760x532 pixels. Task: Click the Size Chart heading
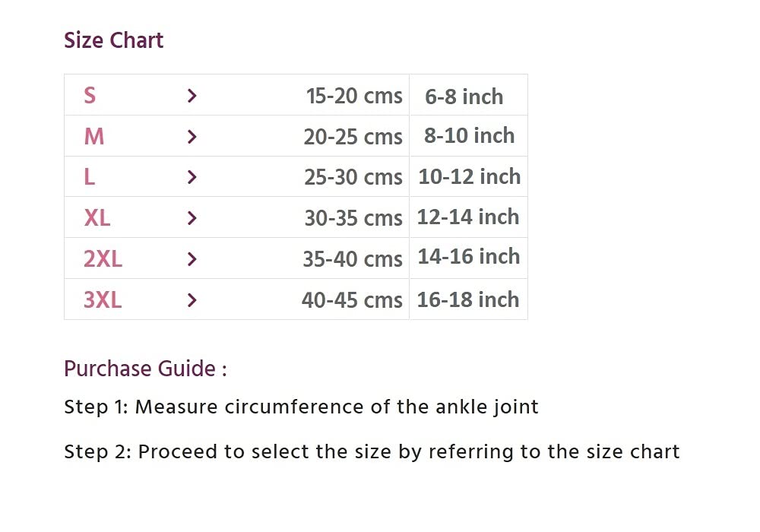point(114,40)
